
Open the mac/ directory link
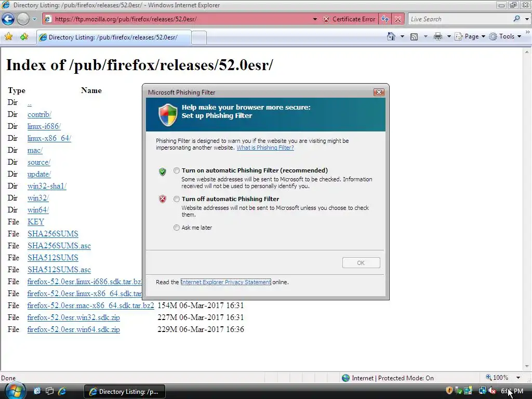coord(35,150)
